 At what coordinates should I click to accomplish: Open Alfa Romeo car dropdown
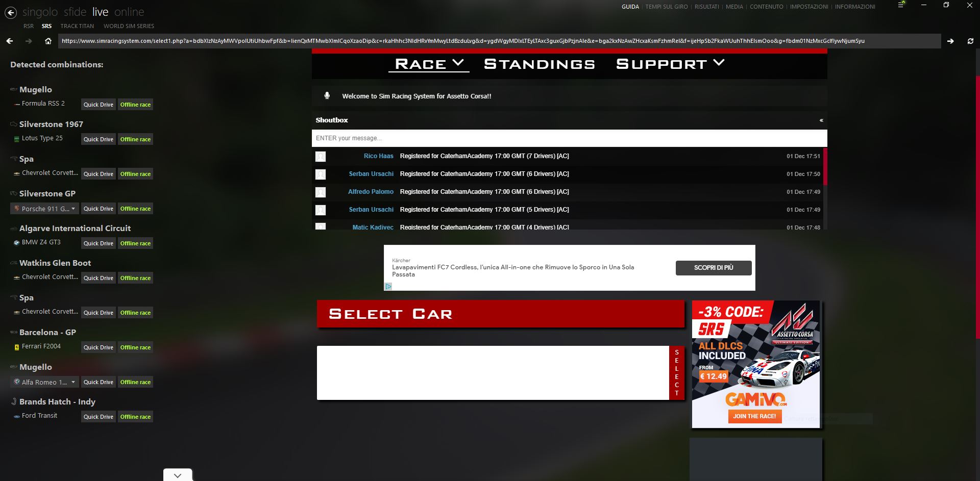(x=44, y=382)
